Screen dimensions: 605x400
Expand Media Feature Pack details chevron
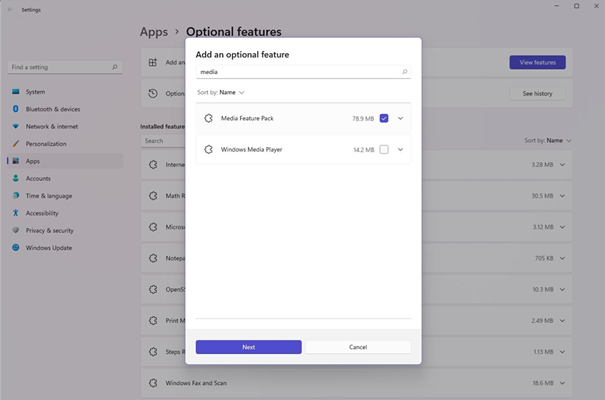coord(400,118)
